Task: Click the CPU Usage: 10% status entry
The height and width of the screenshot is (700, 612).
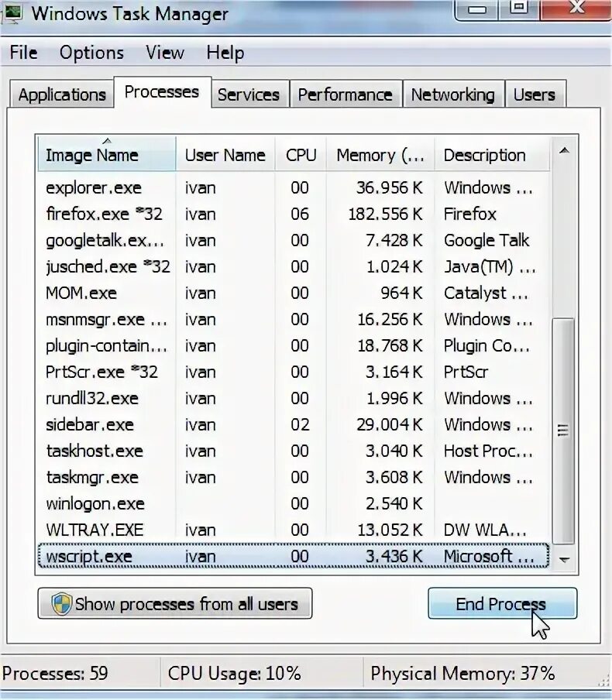Action: click(234, 673)
